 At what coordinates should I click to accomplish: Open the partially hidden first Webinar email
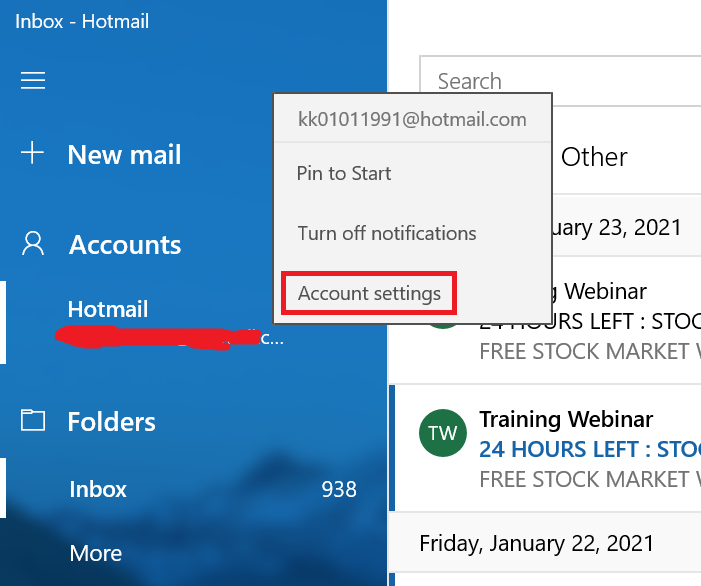pyautogui.click(x=626, y=320)
